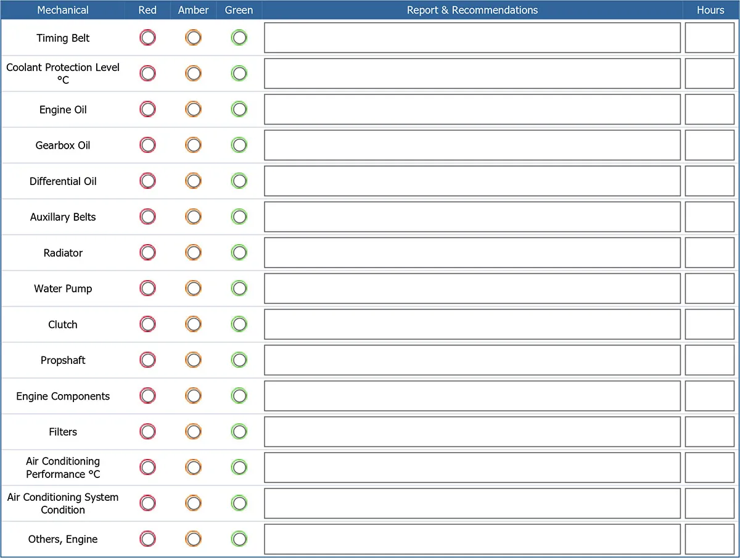Set Water Pump status to Red
740x560 pixels.
pyautogui.click(x=148, y=289)
